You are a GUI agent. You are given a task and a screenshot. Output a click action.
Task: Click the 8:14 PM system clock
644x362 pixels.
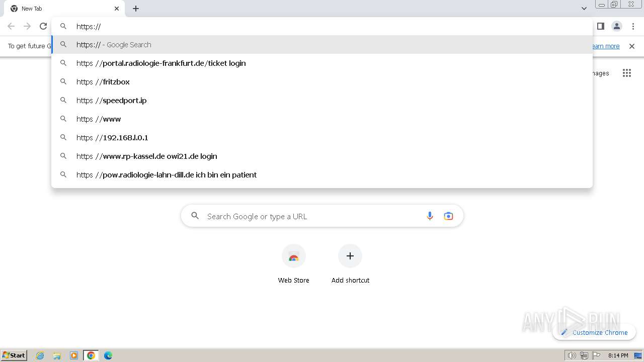pyautogui.click(x=618, y=355)
